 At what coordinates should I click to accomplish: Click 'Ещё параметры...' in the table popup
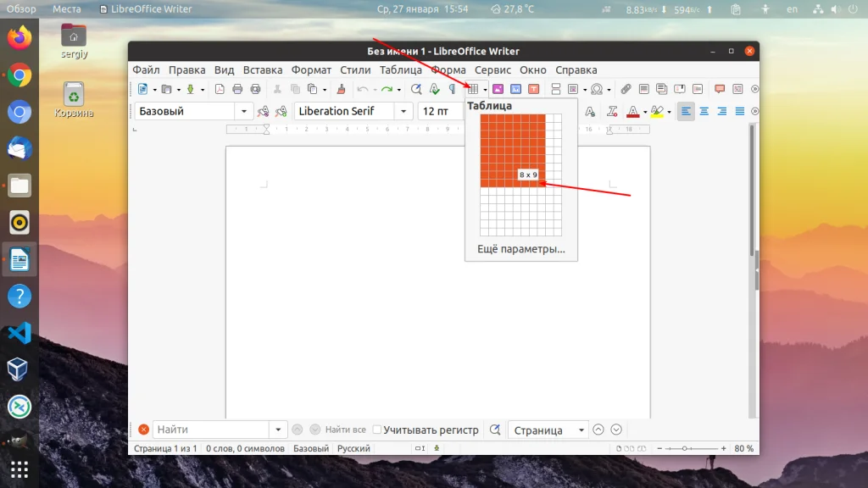[520, 250]
